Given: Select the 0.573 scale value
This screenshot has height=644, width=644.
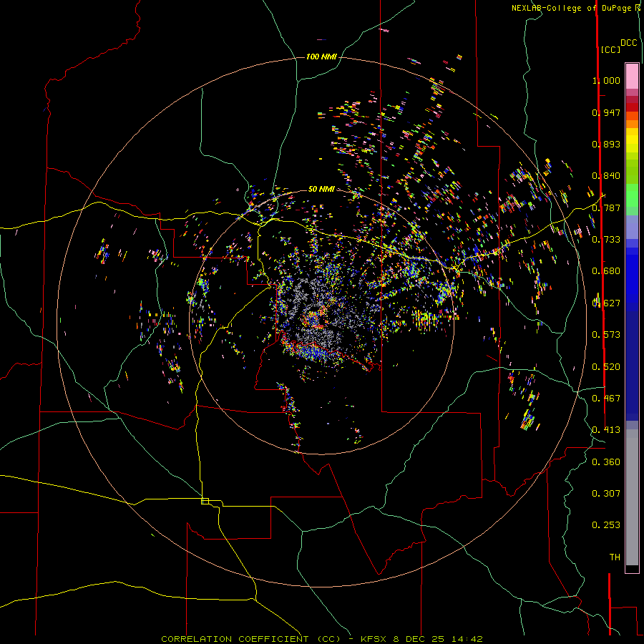Looking at the screenshot, I should [x=606, y=335].
